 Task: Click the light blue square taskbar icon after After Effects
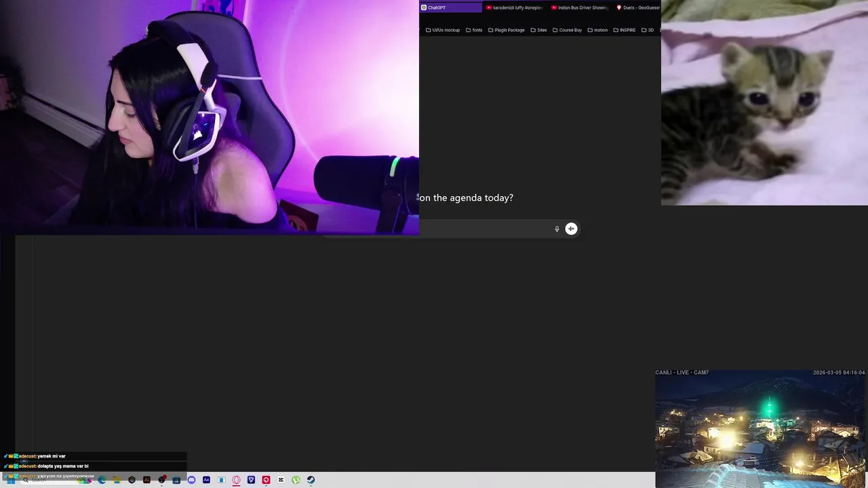(221, 480)
